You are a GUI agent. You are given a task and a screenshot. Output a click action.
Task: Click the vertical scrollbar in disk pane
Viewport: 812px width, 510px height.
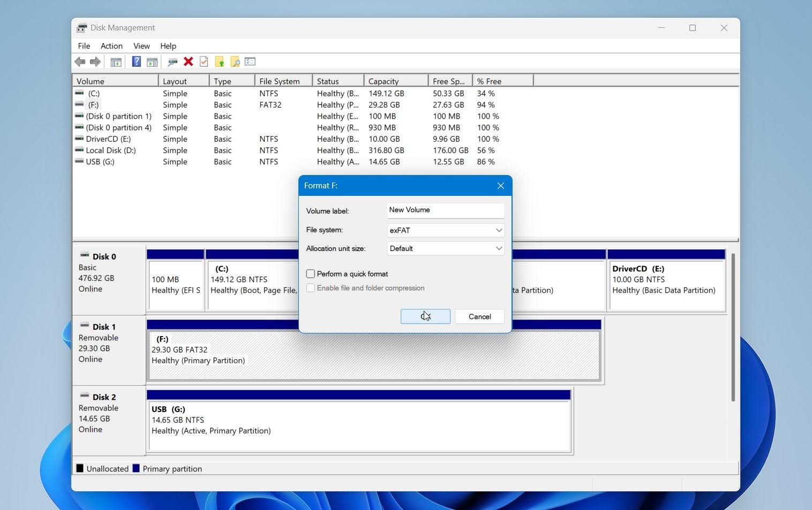coord(733,327)
